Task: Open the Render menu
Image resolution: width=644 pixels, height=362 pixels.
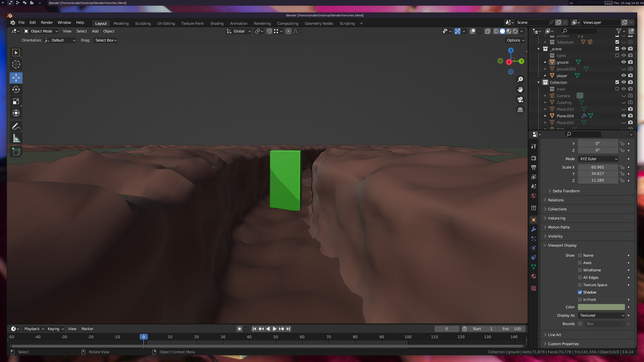Action: tap(47, 22)
